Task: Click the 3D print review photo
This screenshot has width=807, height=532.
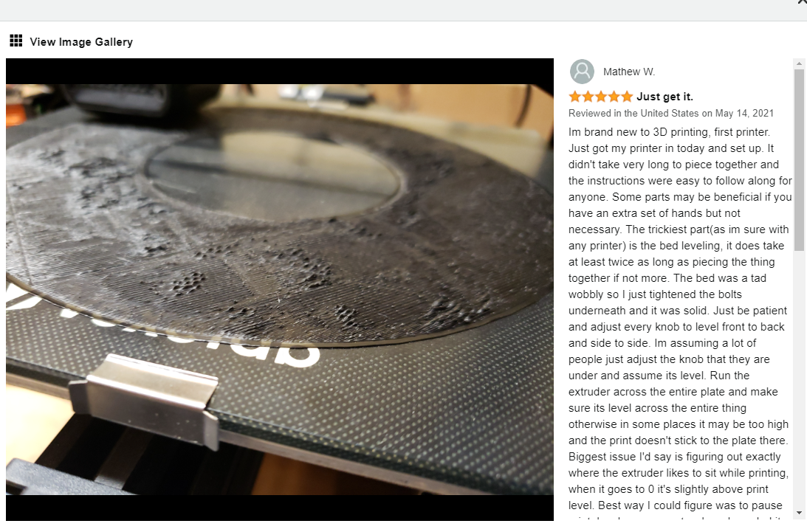Action: coord(280,289)
